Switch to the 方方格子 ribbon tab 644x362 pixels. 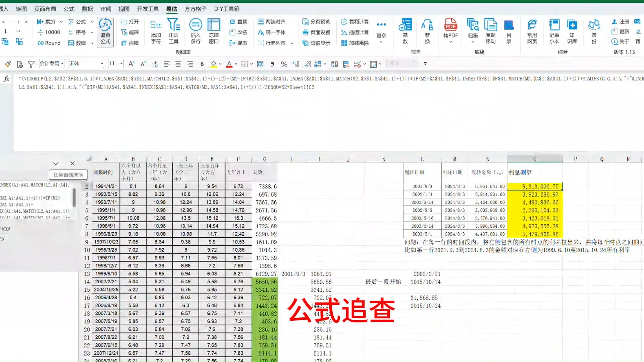[x=195, y=9]
